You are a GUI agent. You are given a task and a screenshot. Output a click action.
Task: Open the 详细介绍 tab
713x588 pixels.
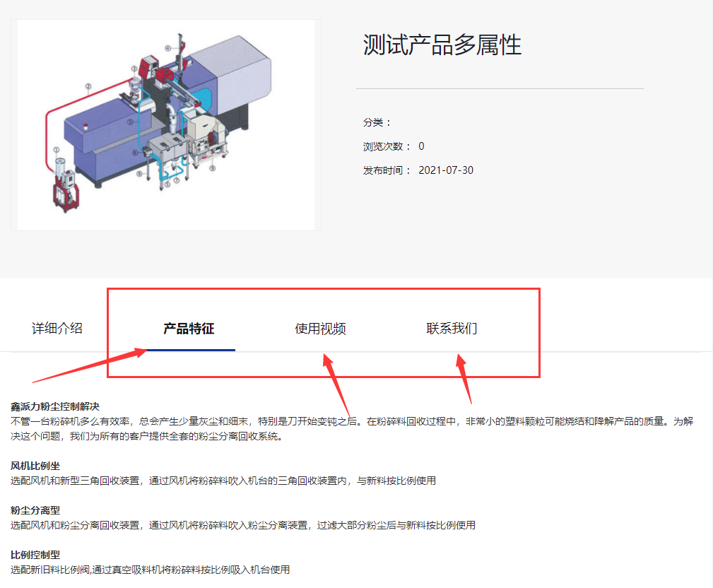[57, 329]
